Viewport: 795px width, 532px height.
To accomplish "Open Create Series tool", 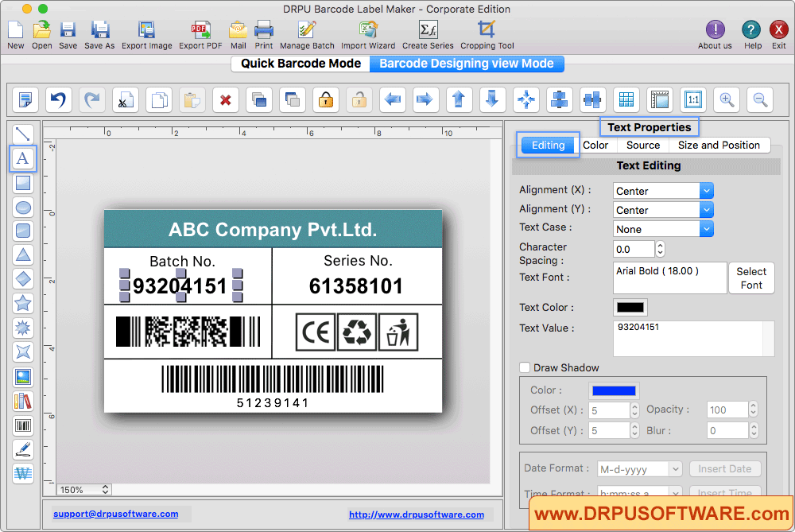I will click(x=428, y=30).
